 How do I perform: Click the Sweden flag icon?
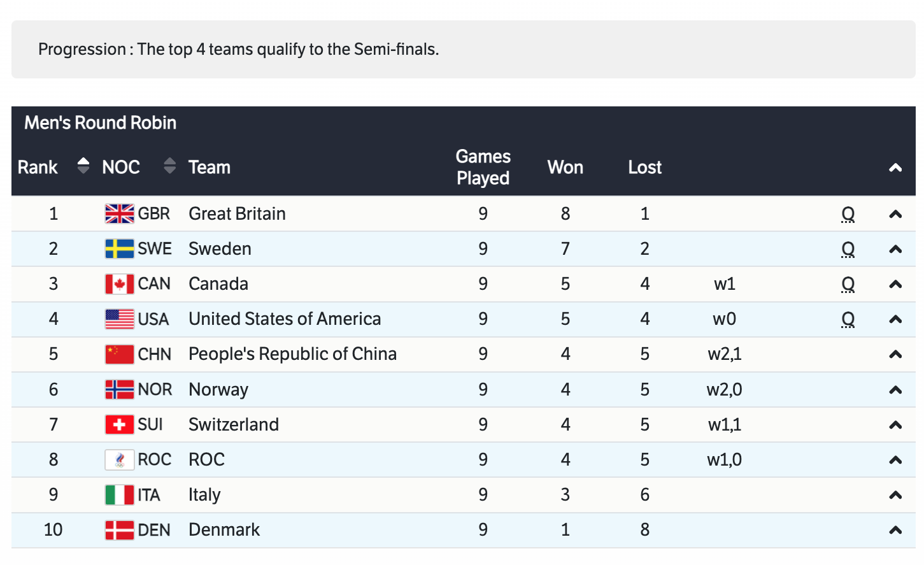click(119, 249)
